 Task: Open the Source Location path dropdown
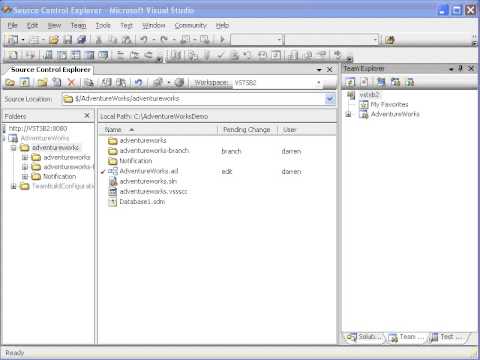coord(330,99)
